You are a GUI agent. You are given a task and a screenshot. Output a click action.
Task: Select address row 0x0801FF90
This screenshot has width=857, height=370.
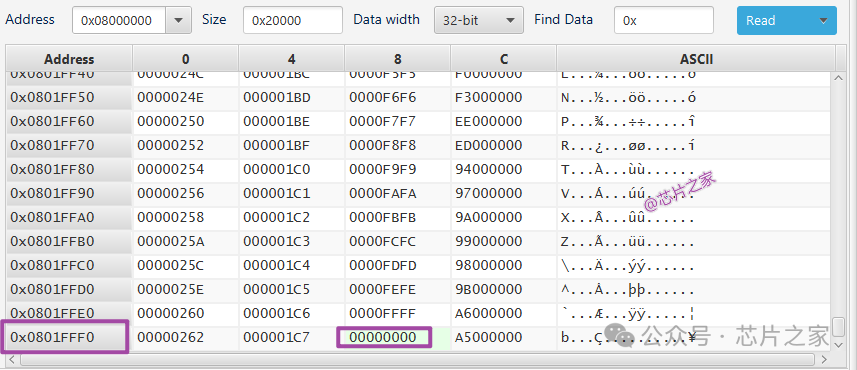(69, 193)
